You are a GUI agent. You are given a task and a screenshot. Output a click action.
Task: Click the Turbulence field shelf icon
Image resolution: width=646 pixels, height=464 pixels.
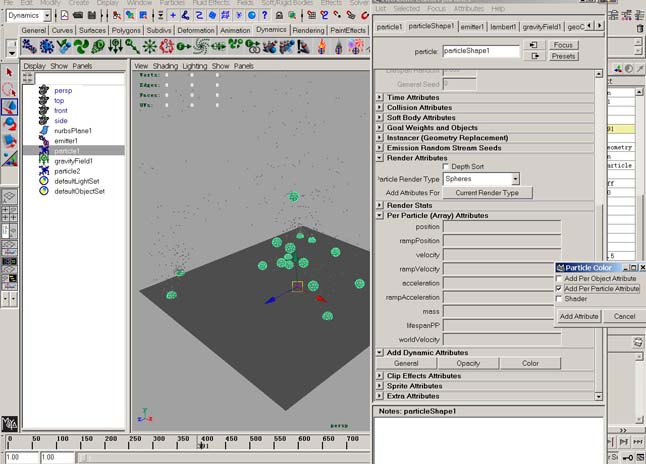(166, 47)
